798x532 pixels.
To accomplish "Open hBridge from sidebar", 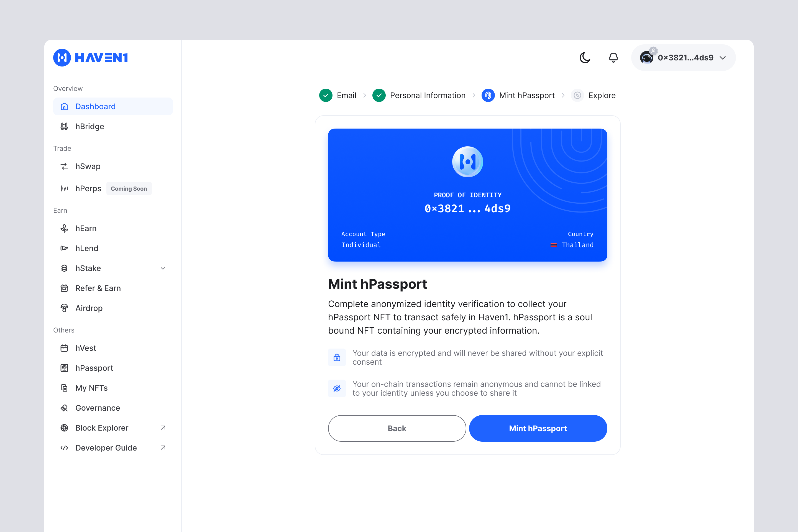I will point(89,127).
